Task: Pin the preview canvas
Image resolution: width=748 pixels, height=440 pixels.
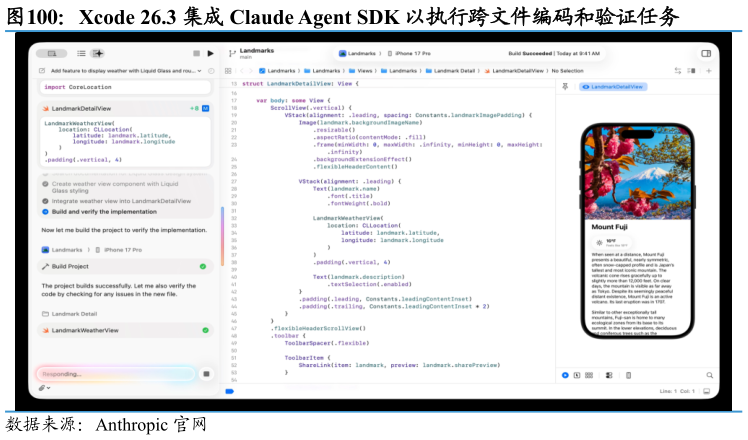Action: pyautogui.click(x=565, y=86)
